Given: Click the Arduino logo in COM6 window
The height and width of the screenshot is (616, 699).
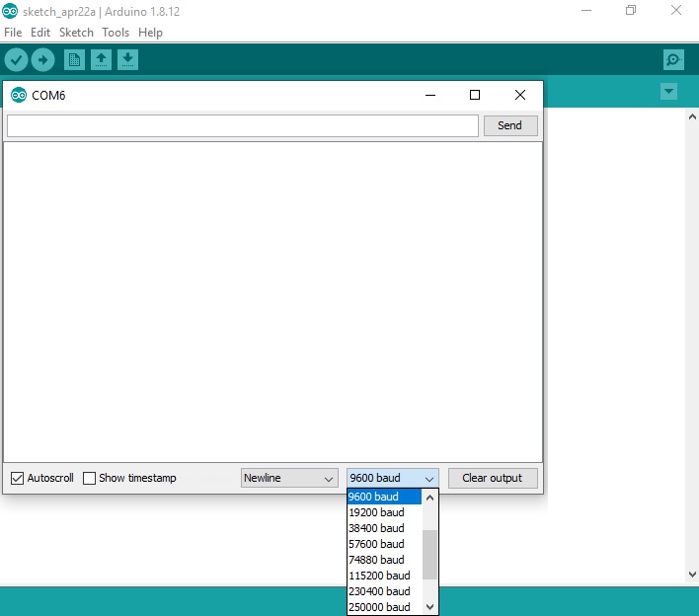Looking at the screenshot, I should 19,95.
